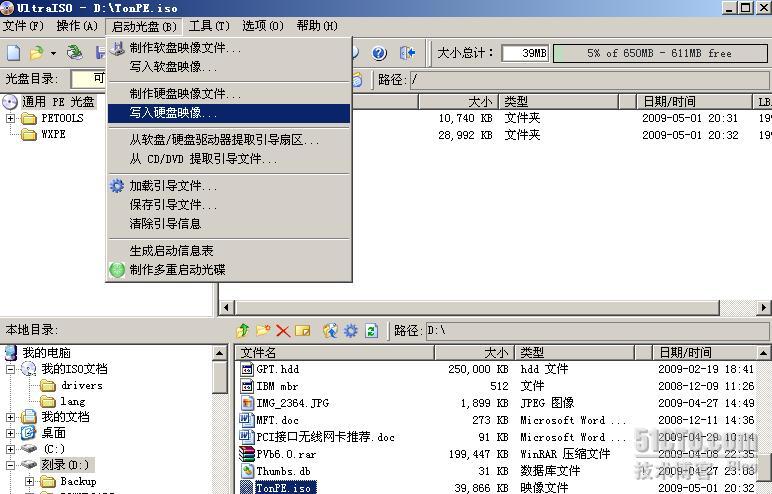The width and height of the screenshot is (772, 494).
Task: Select 制作多重启动光碟 menu entry
Action: [229, 269]
